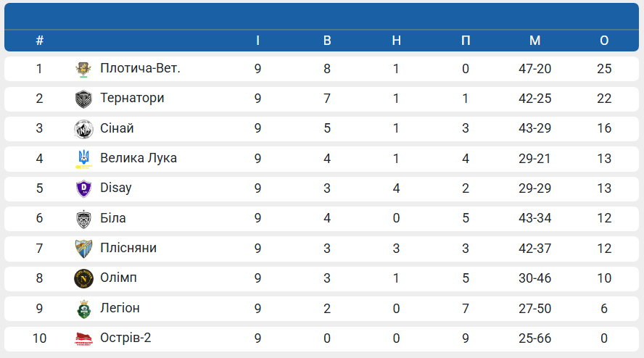Sort table by the О points column

pos(604,41)
